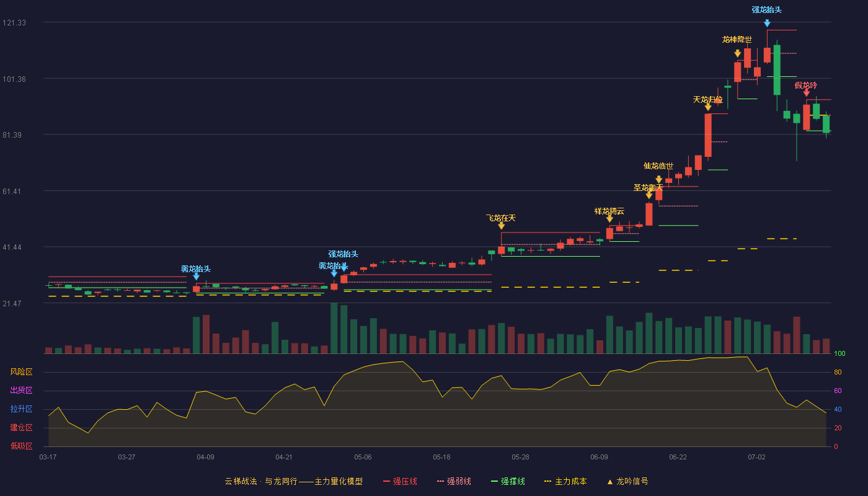Viewport: 868px width, 496px height.
Task: Click the magenta 60 indicator axis value
Action: coord(838,391)
